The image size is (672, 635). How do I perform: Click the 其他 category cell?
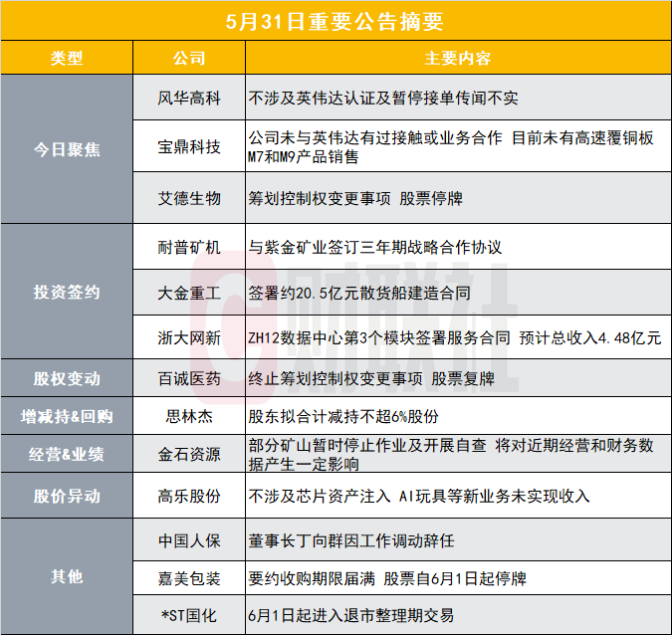[x=67, y=576]
